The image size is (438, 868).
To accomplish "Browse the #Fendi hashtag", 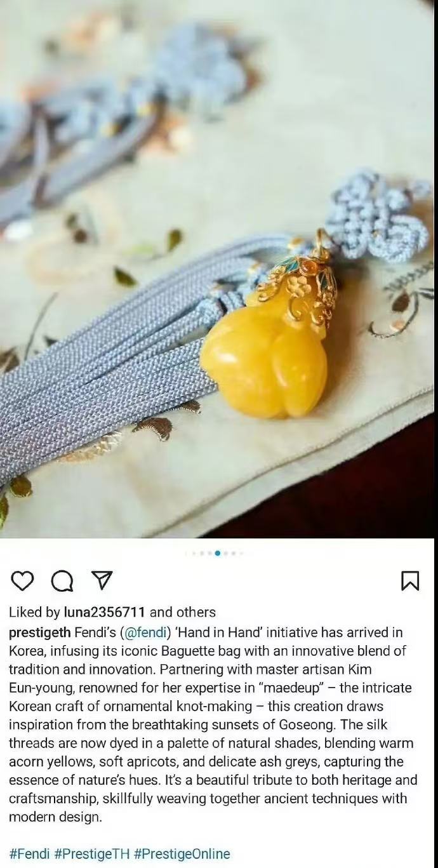I will (x=29, y=854).
